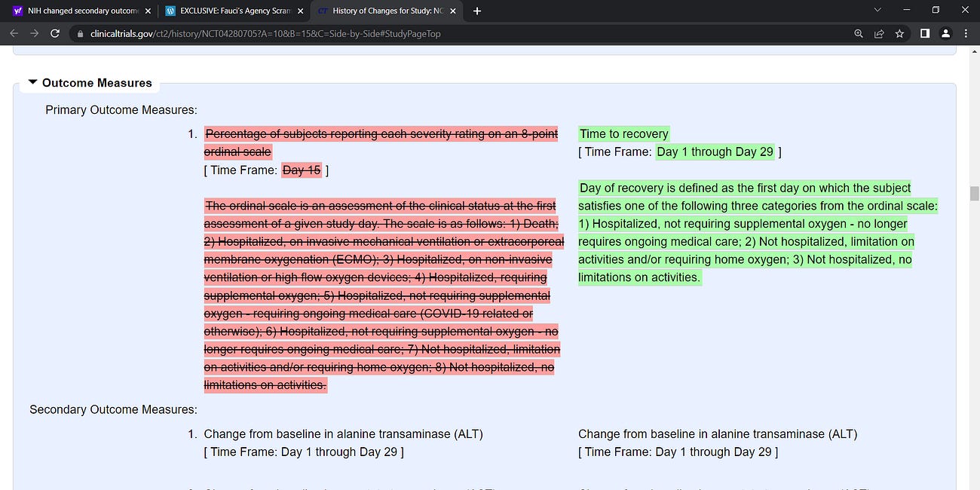Collapse the Outcome Measures section
The image size is (980, 490).
tap(32, 82)
